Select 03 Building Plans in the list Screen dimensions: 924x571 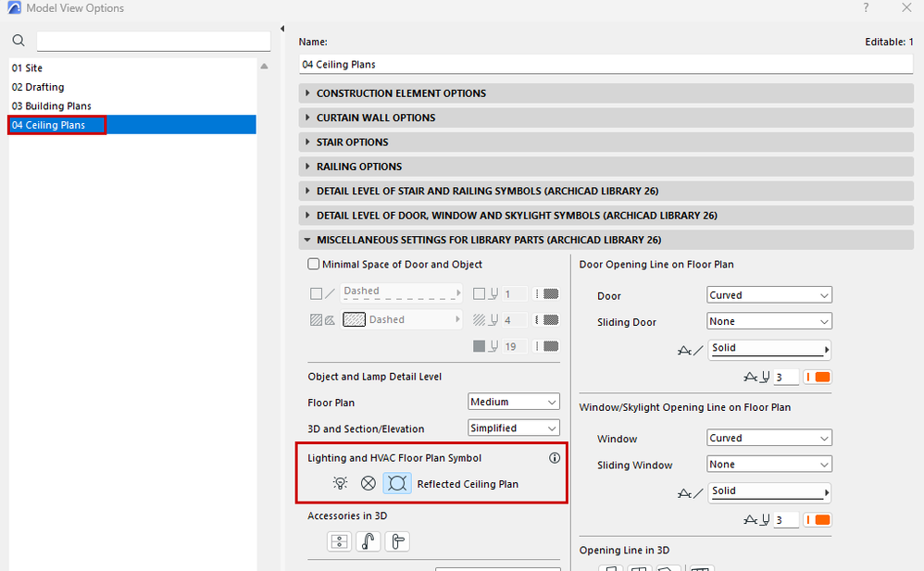click(x=52, y=106)
